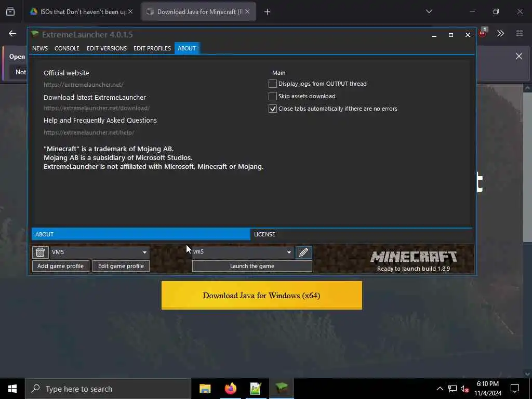Click the 'Official website' heading
This screenshot has height=399, width=532.
66,73
